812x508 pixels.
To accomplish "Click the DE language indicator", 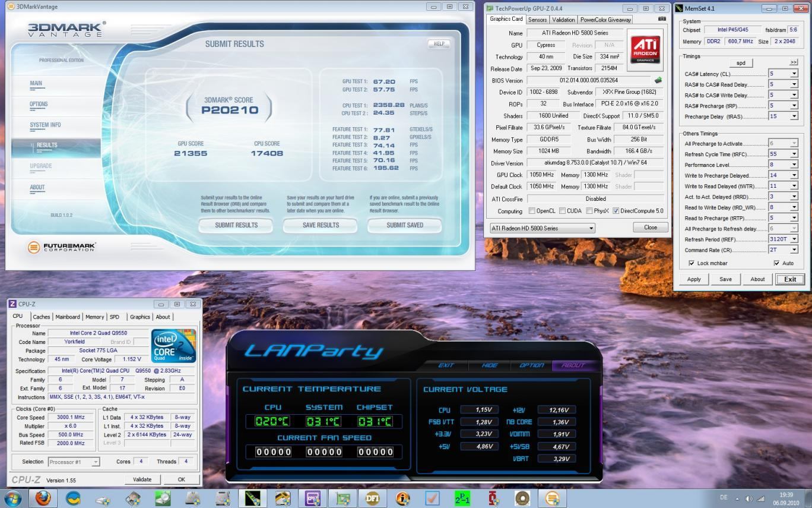I will click(724, 497).
